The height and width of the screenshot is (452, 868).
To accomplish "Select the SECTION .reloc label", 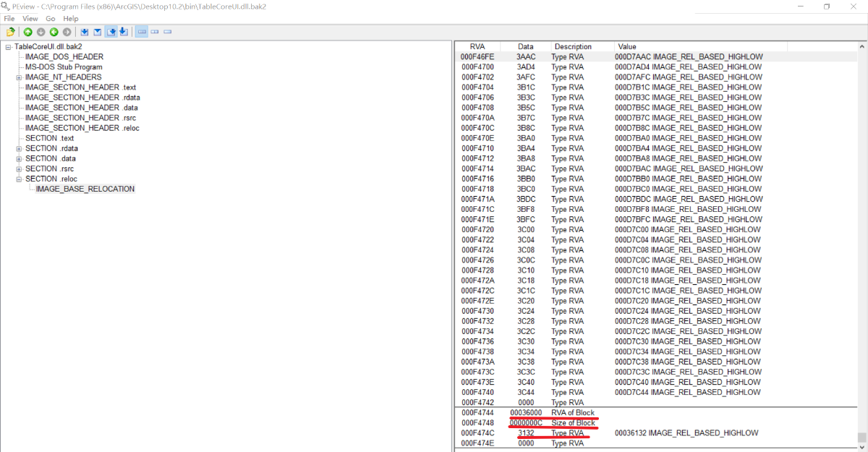I will 51,179.
